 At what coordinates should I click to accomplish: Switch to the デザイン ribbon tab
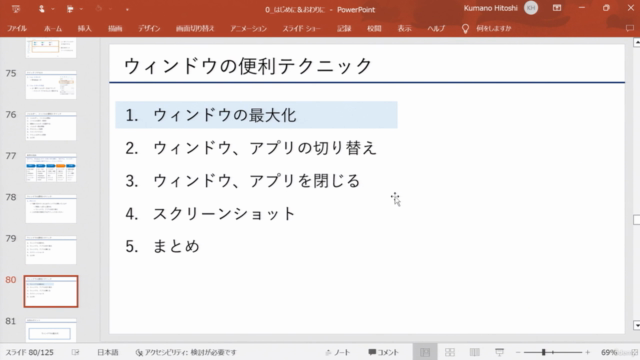point(149,29)
